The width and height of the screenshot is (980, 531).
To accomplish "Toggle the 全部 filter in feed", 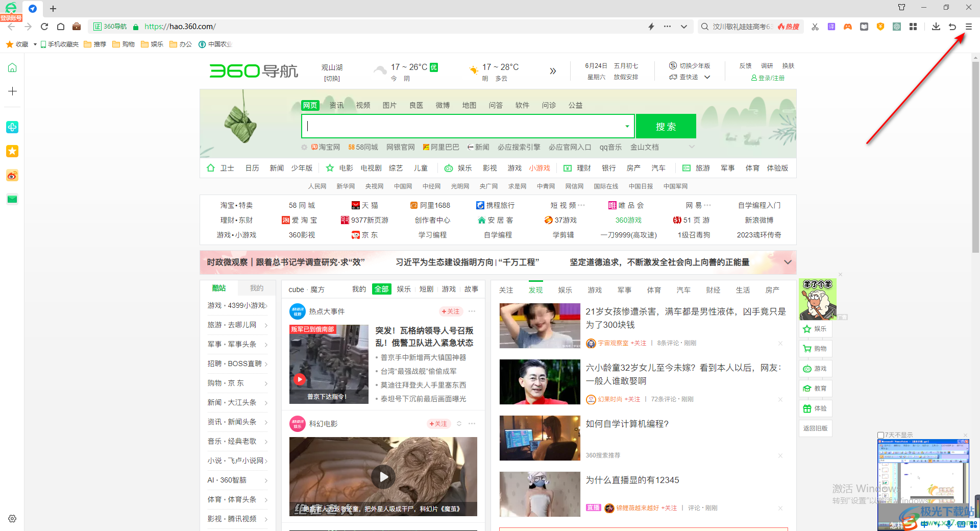I will click(x=382, y=289).
